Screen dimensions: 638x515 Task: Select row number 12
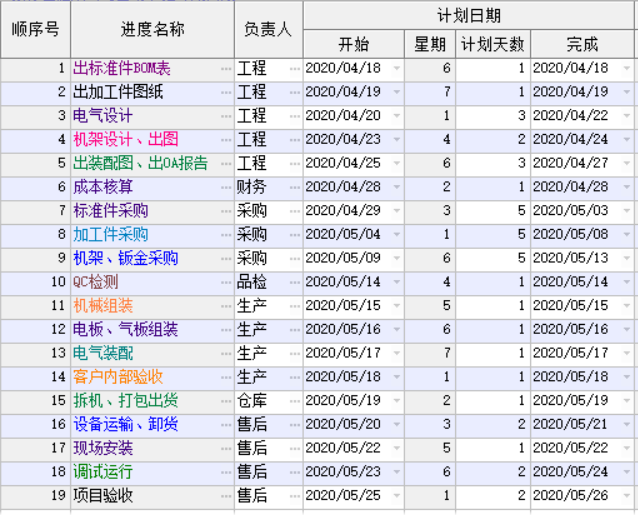(36, 330)
